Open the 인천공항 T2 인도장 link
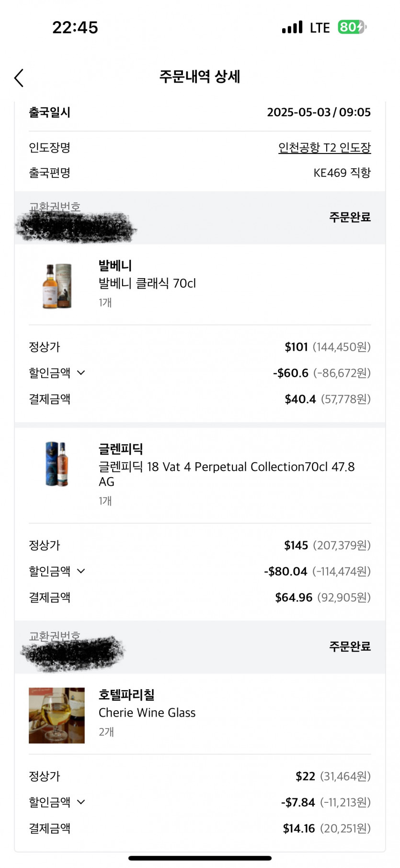400x868 pixels. click(x=324, y=148)
